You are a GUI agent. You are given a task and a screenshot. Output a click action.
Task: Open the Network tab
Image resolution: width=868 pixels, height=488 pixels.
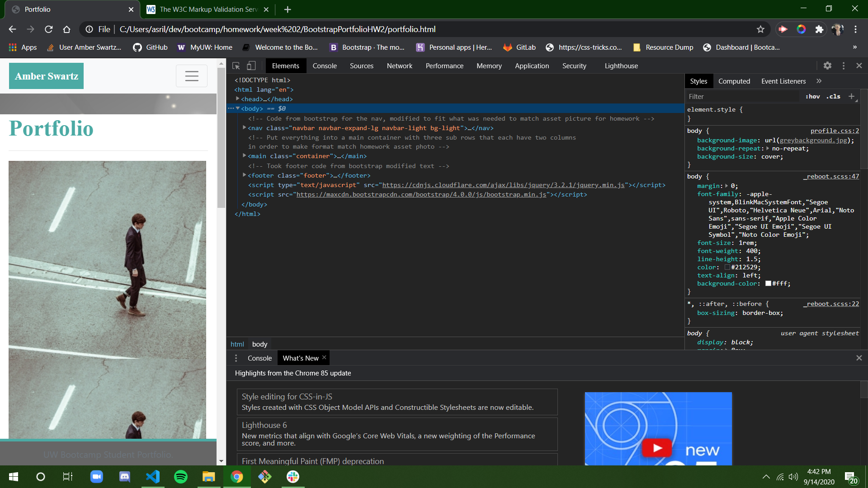tap(399, 66)
